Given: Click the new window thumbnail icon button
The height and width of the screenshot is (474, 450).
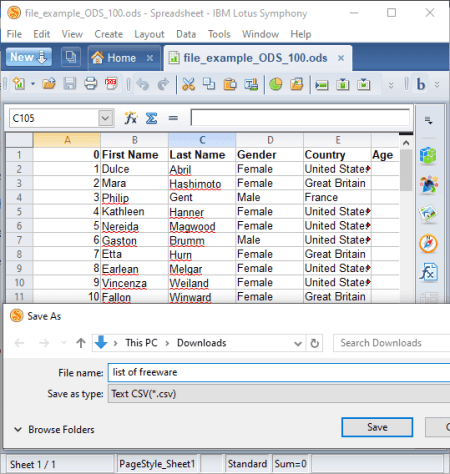Looking at the screenshot, I should [x=71, y=57].
